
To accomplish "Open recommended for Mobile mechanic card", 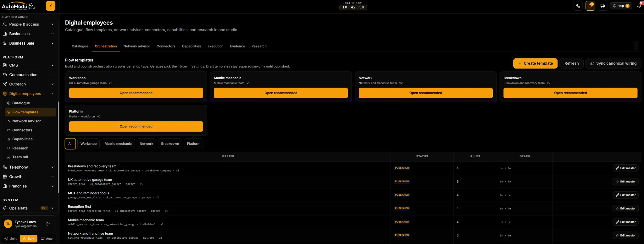I will pyautogui.click(x=281, y=93).
